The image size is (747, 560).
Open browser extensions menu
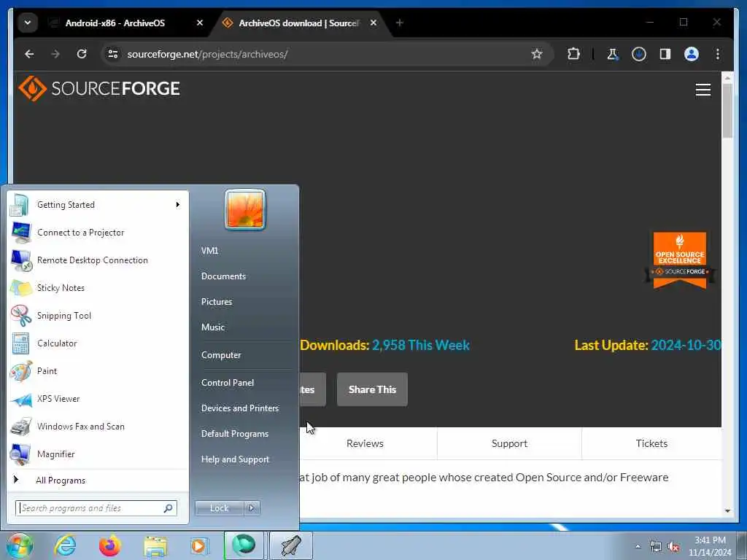coord(573,54)
